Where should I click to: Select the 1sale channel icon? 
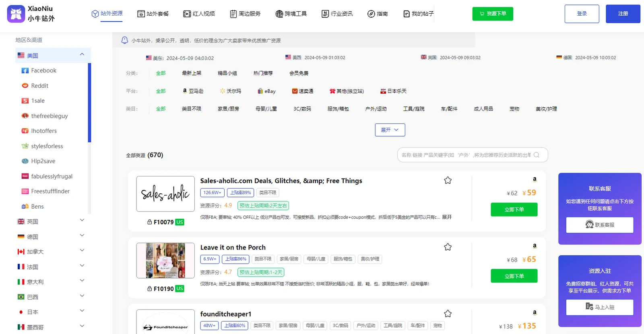pyautogui.click(x=25, y=101)
